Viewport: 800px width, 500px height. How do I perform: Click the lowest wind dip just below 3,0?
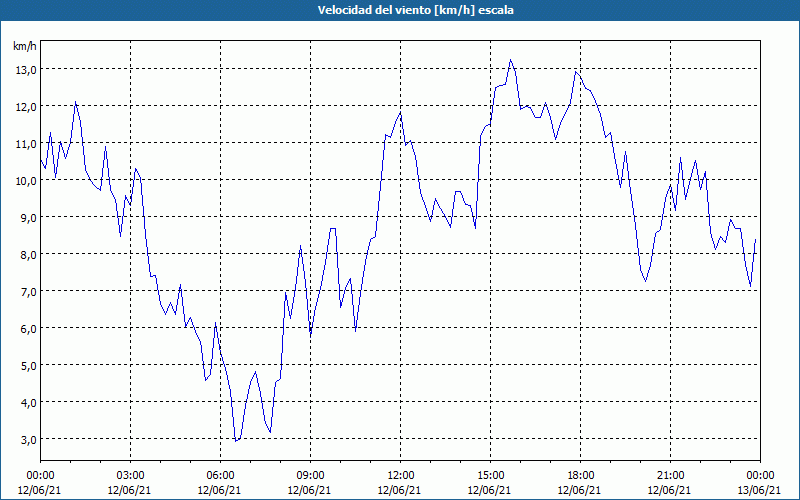click(x=236, y=441)
